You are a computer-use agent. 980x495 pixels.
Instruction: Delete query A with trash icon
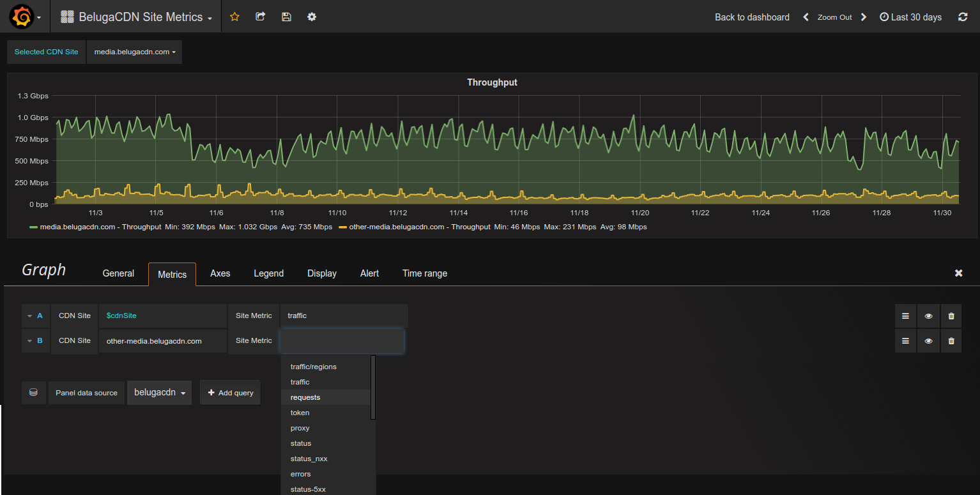pos(951,316)
